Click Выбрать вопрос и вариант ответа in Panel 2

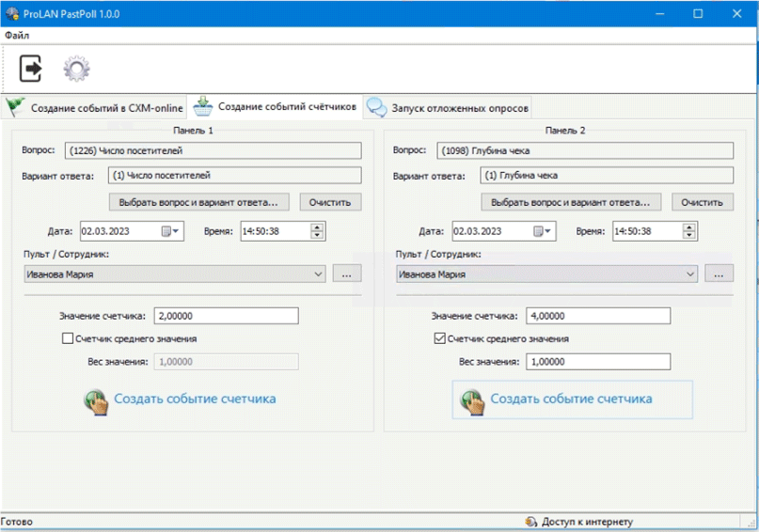point(571,202)
